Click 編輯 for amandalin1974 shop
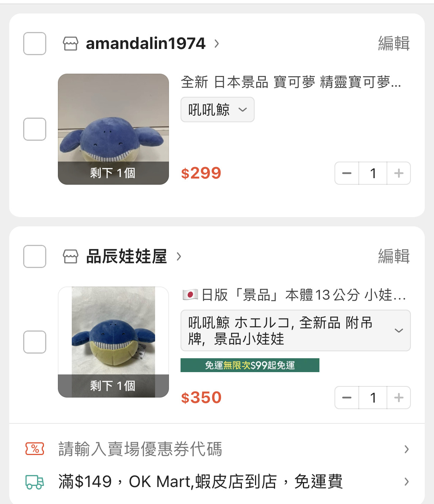Viewport: 434px width, 504px height. [x=394, y=43]
